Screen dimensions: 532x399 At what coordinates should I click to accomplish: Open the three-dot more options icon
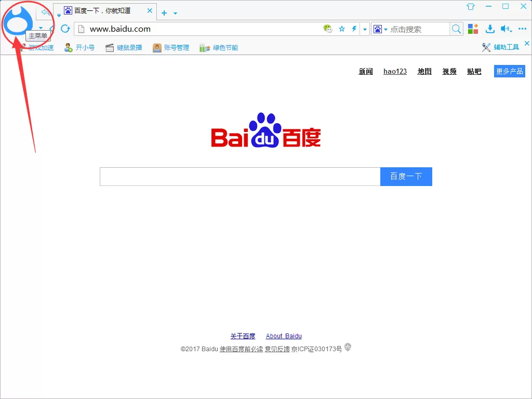522,29
